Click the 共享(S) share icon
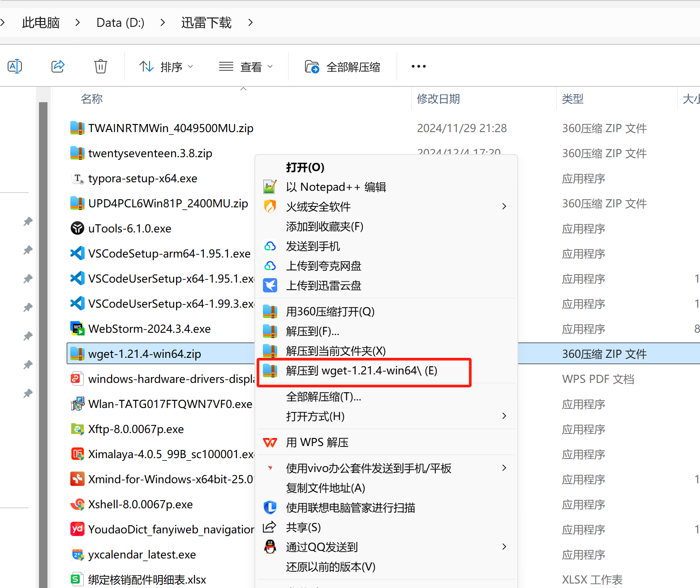Screen dimensions: 700x588 pyautogui.click(x=270, y=527)
